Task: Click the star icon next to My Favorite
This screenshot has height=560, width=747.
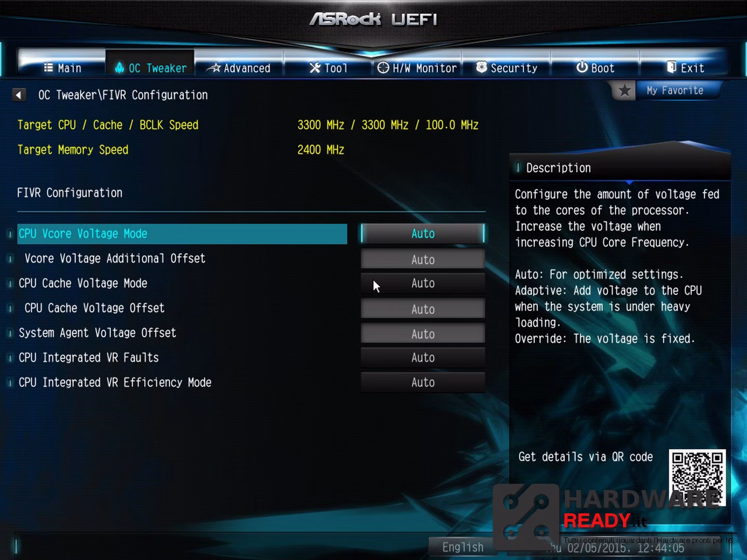Action: tap(625, 91)
